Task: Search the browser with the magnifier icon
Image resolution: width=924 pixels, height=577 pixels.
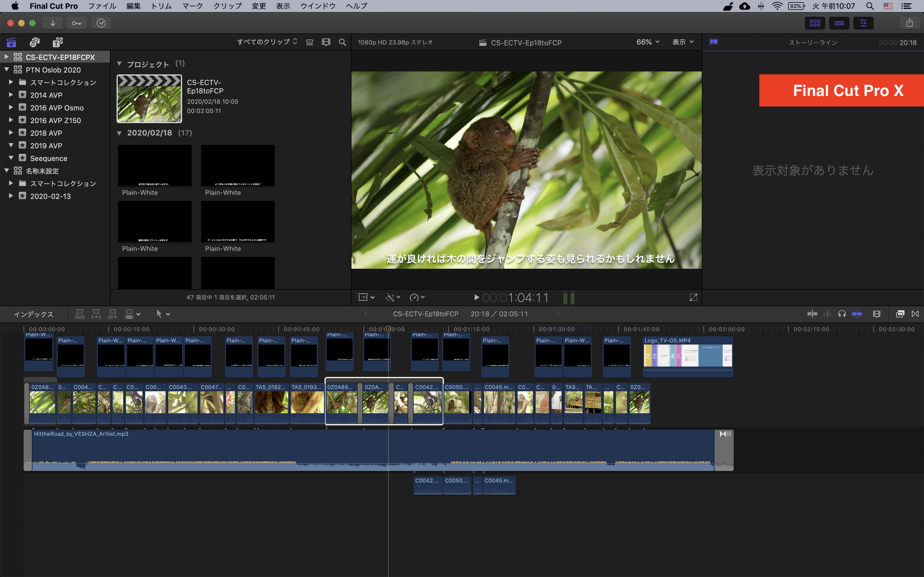Action: coord(342,42)
